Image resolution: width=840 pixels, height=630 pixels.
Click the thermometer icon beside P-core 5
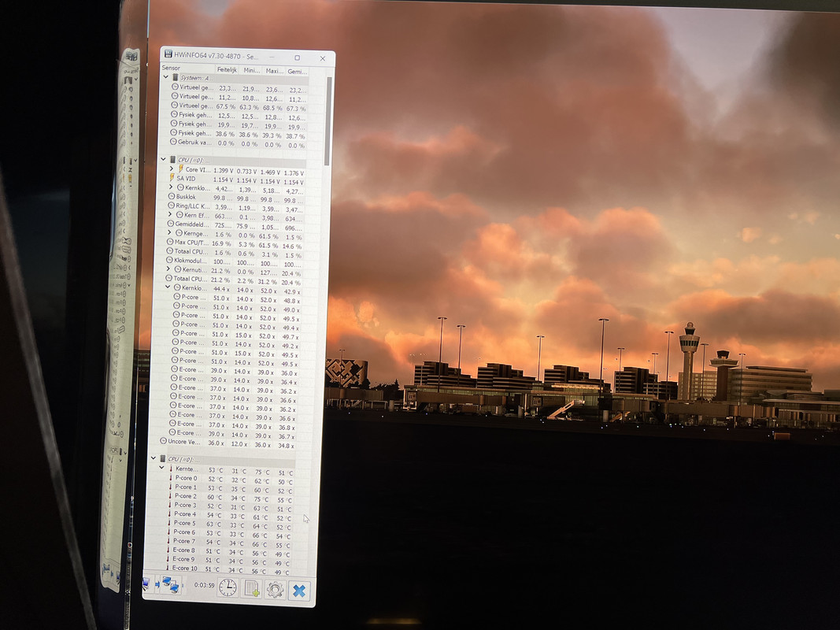(x=168, y=522)
